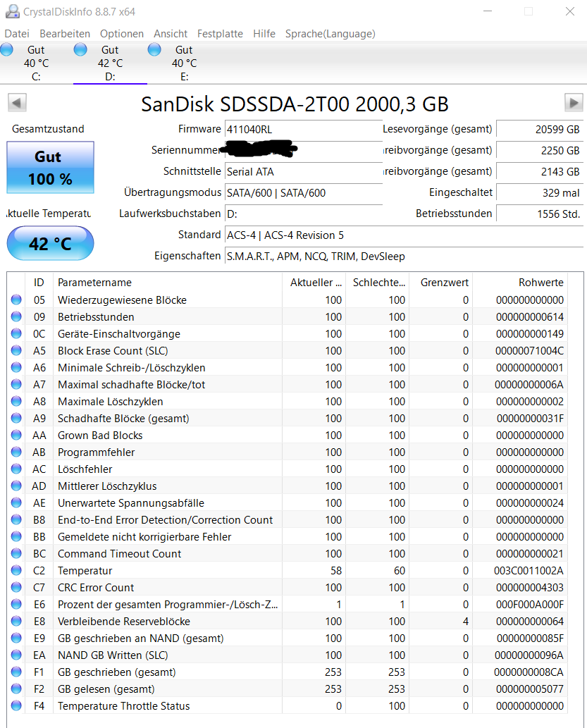Click status icon for Schadhafte Blöcke (gesamt)
Viewport: 587px width, 728px height.
click(x=16, y=418)
